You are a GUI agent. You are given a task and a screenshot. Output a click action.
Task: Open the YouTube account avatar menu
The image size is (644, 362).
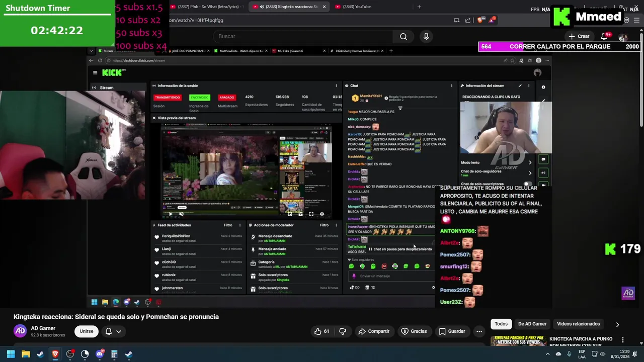(x=623, y=37)
